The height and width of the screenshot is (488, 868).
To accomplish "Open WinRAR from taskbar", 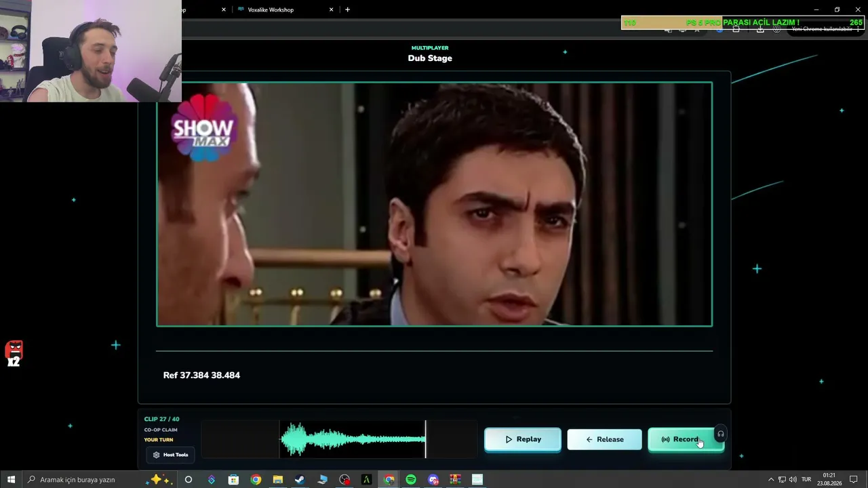I will click(456, 479).
